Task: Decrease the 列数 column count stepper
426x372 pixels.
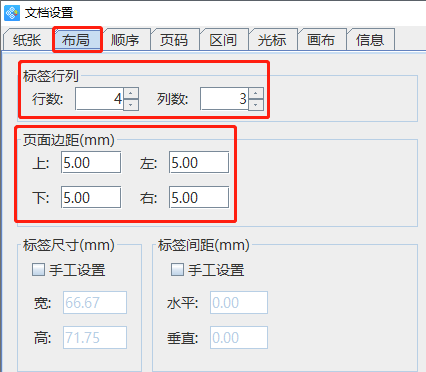Action: point(256,105)
